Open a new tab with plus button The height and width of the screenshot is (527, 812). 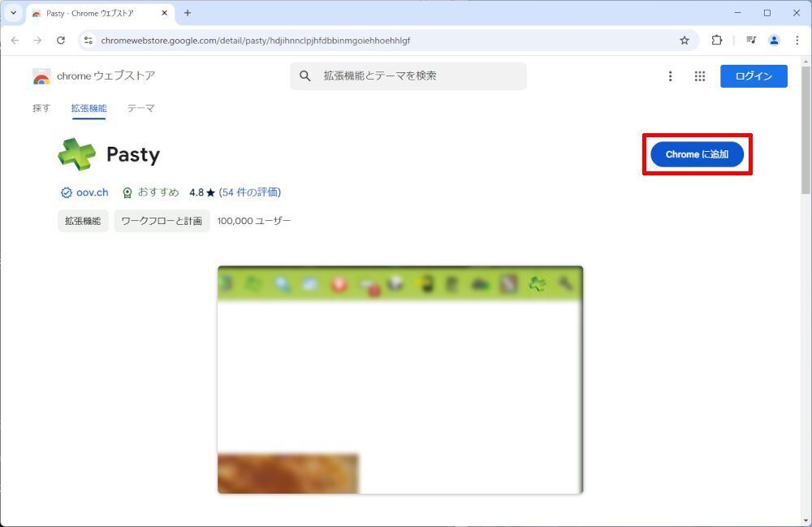pyautogui.click(x=188, y=13)
